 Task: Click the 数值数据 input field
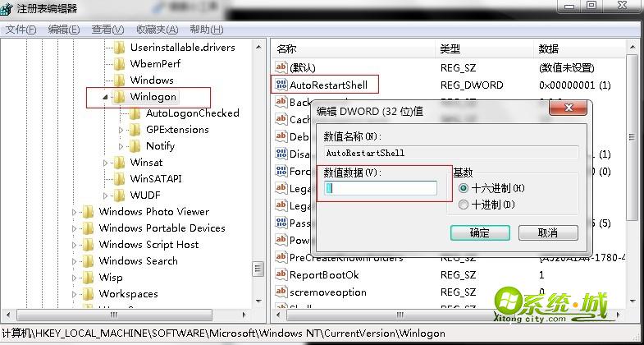pyautogui.click(x=381, y=188)
